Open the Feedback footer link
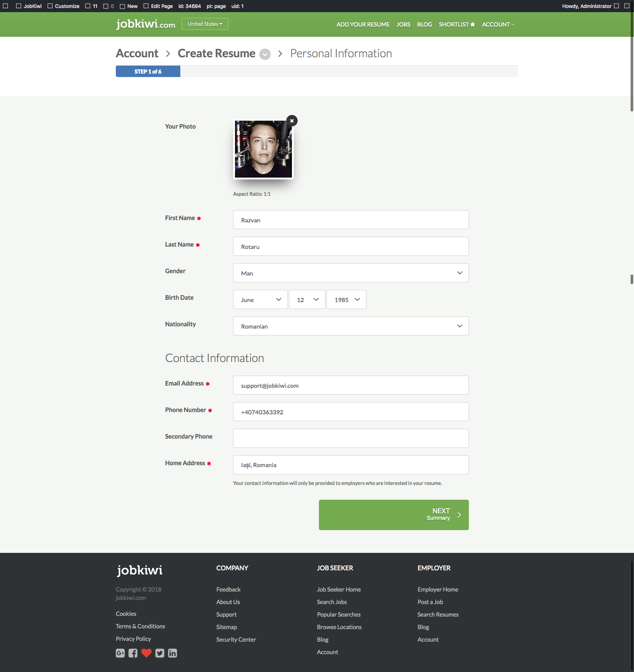This screenshot has width=634, height=672. [229, 589]
